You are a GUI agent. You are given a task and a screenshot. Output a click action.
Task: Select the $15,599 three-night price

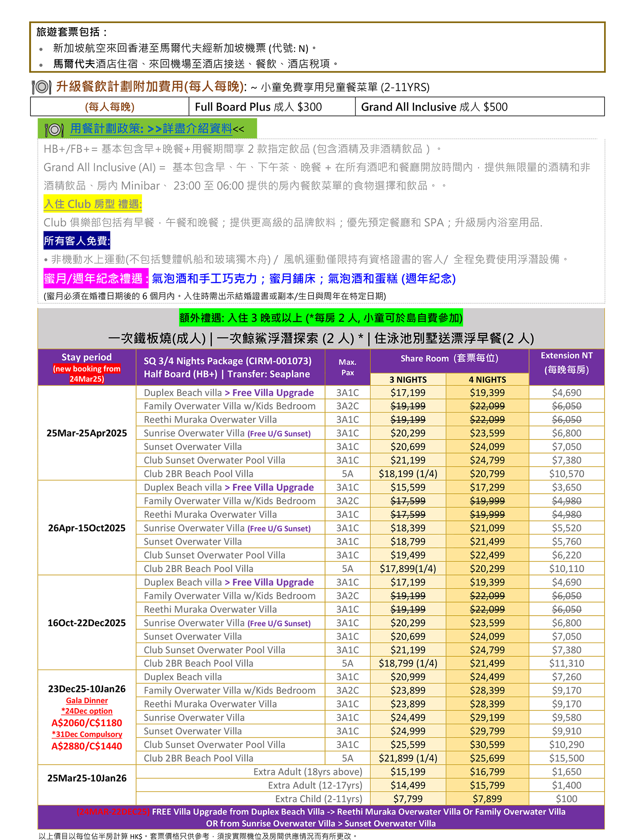point(408,487)
